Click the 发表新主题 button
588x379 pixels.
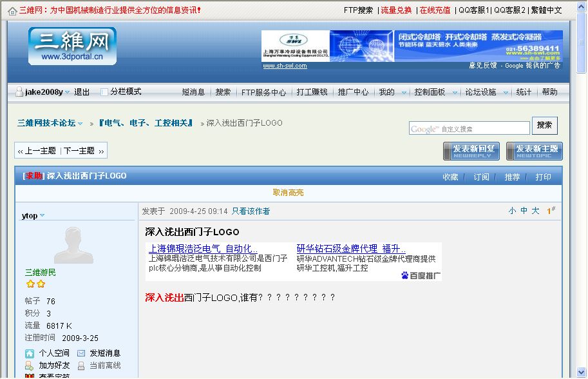534,151
